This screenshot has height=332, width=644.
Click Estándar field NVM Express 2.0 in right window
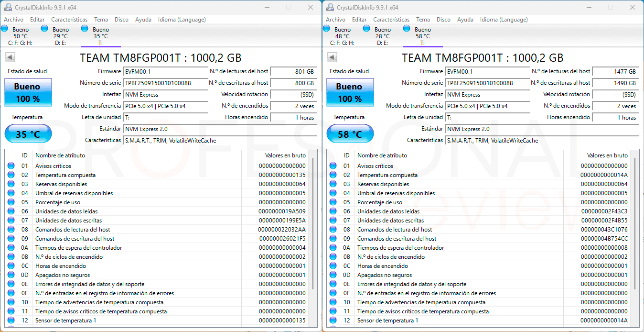pos(542,129)
